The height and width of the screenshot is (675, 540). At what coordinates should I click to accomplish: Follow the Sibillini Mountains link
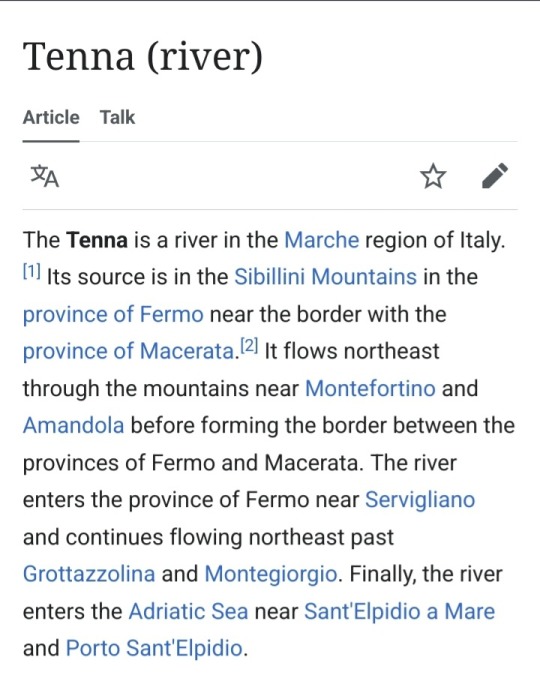[325, 277]
